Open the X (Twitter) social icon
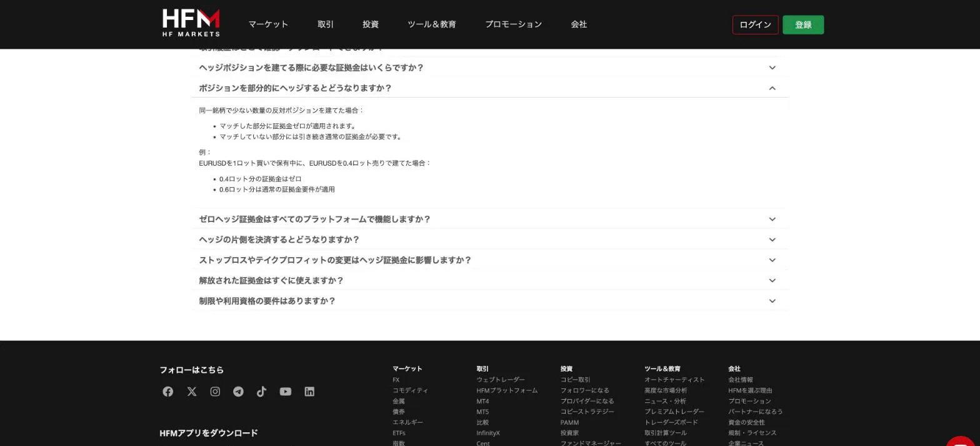The height and width of the screenshot is (446, 980). [x=191, y=392]
